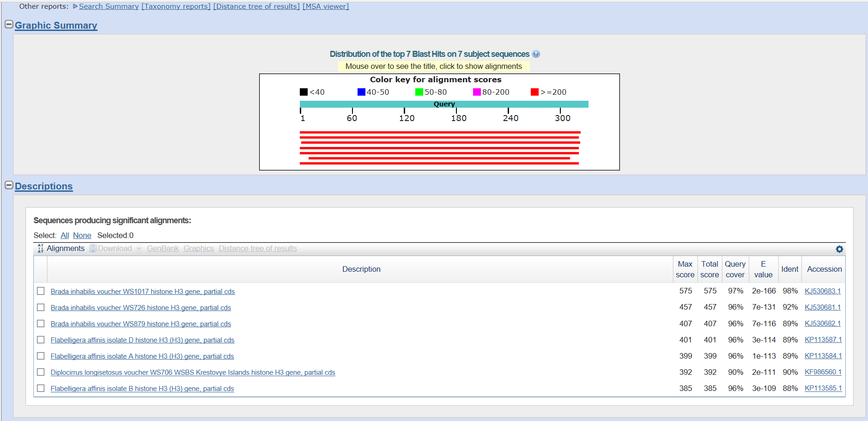Open the MSA viewer report
Image resolution: width=868 pixels, height=421 pixels.
click(x=326, y=6)
